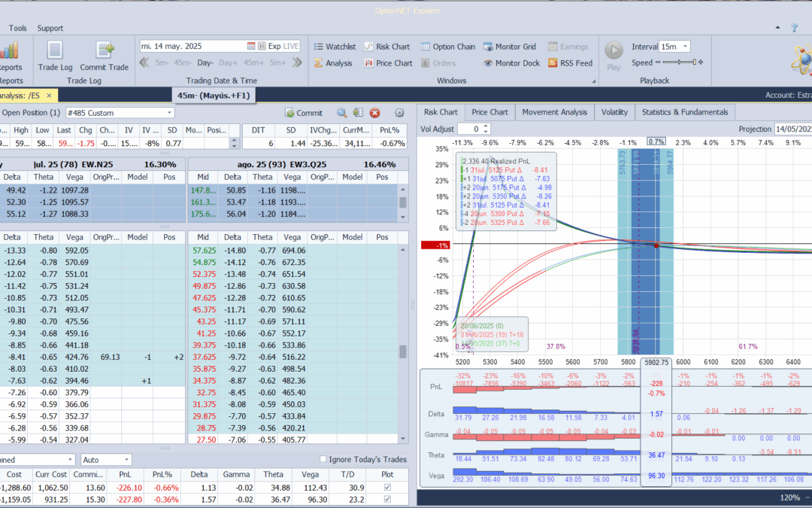812x508 pixels.
Task: Open Risk Chart from Windows group
Action: click(387, 47)
